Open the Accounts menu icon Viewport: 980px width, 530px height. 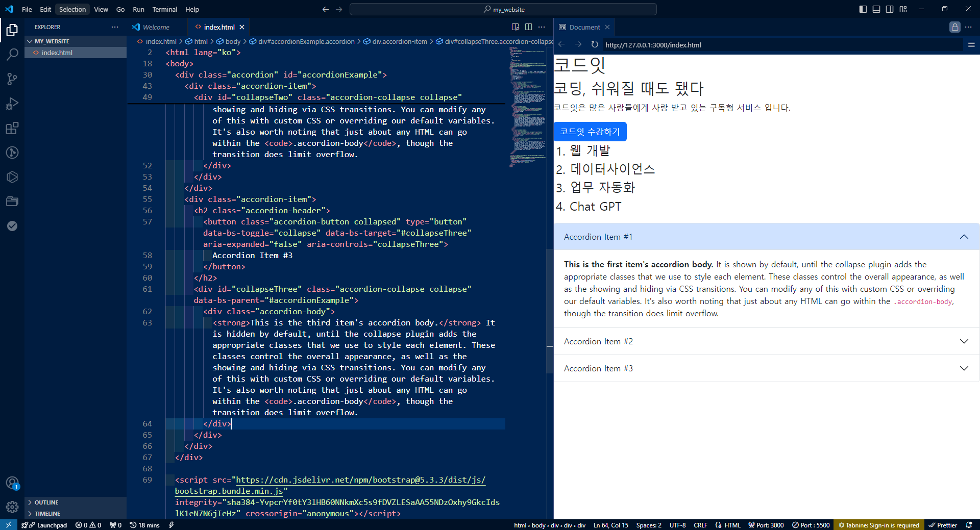12,483
